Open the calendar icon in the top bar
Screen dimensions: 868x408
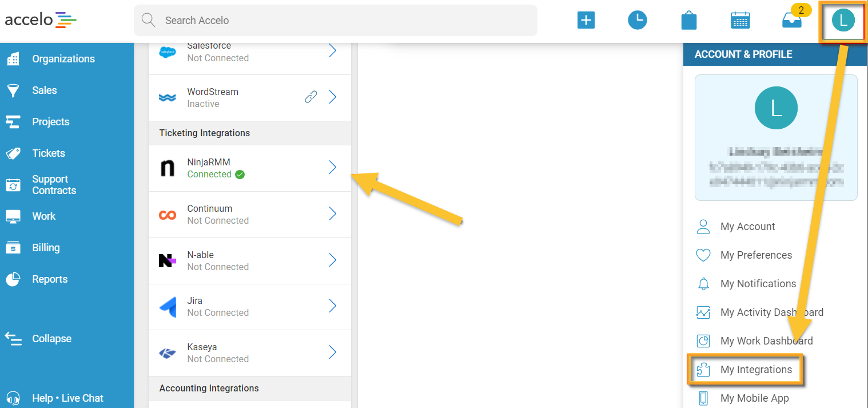(740, 19)
